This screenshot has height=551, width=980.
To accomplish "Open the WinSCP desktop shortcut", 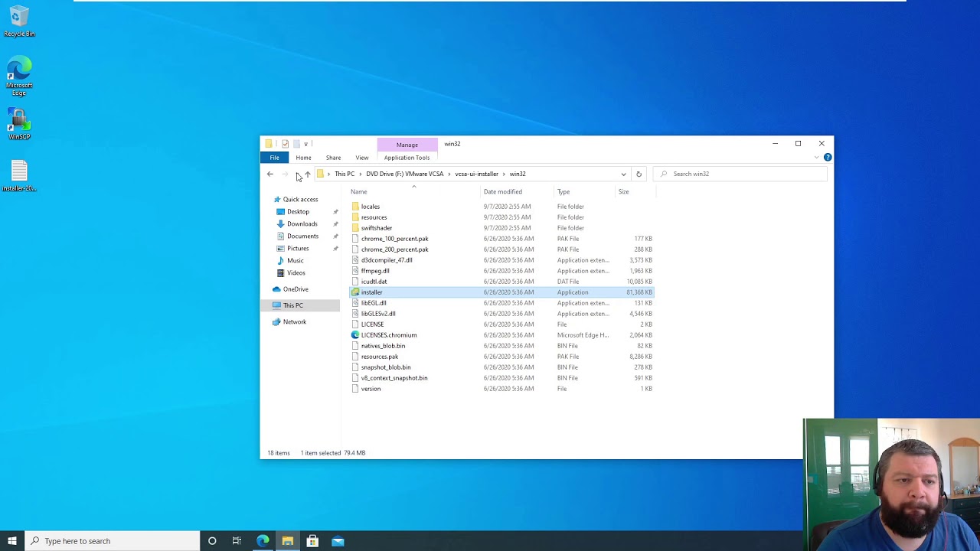I will click(19, 125).
